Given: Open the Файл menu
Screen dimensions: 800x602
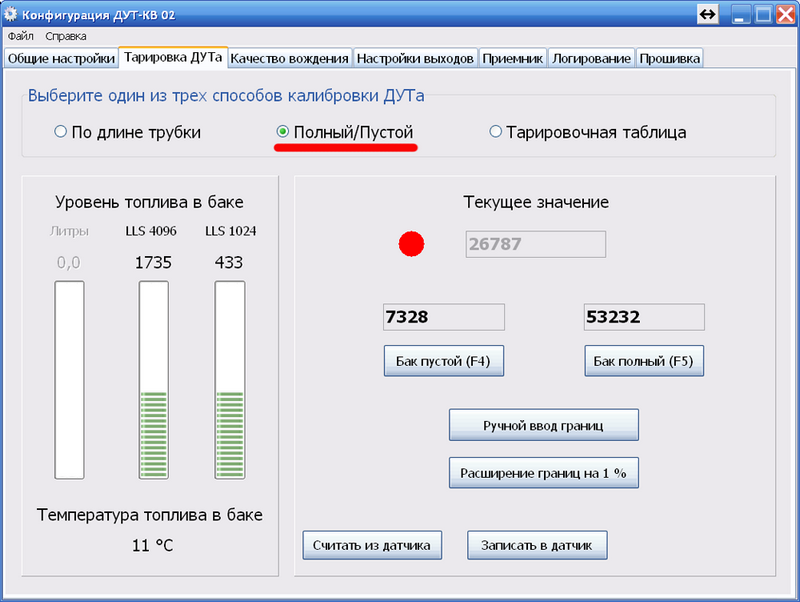Looking at the screenshot, I should (20, 36).
